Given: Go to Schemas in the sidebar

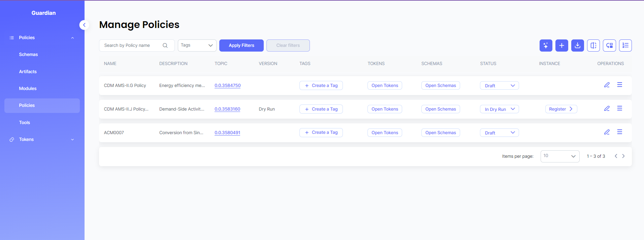Looking at the screenshot, I should 28,55.
